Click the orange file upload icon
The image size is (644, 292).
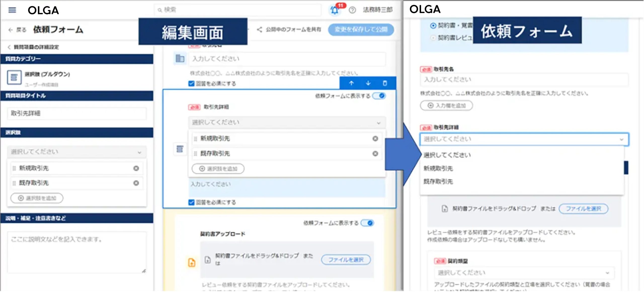point(192,262)
